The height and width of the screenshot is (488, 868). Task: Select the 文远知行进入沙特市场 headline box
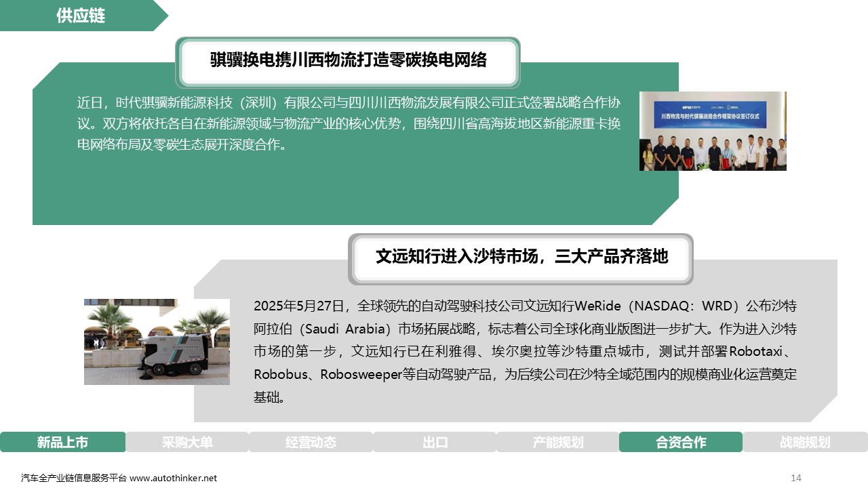[521, 258]
